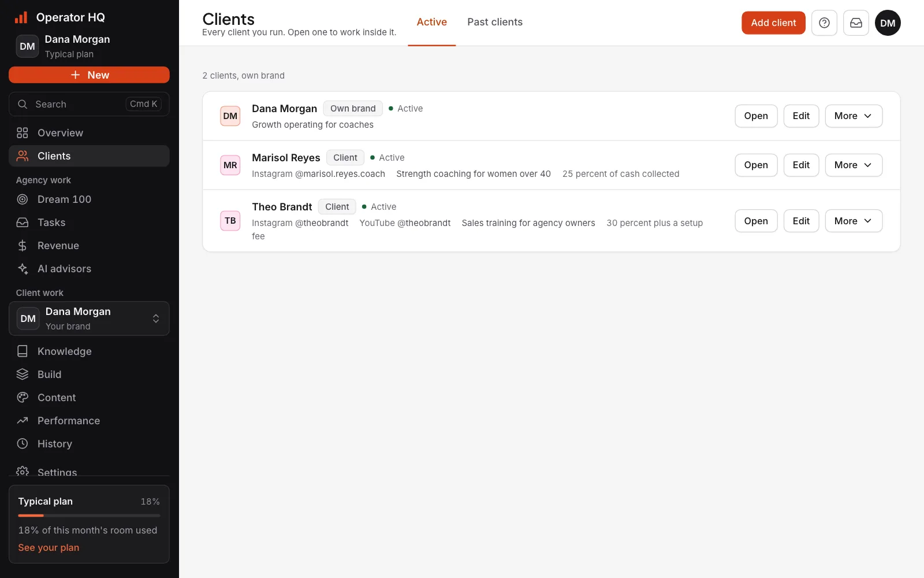The width and height of the screenshot is (924, 578).
Task: Open the AI advisors sparkle icon
Action: [23, 269]
